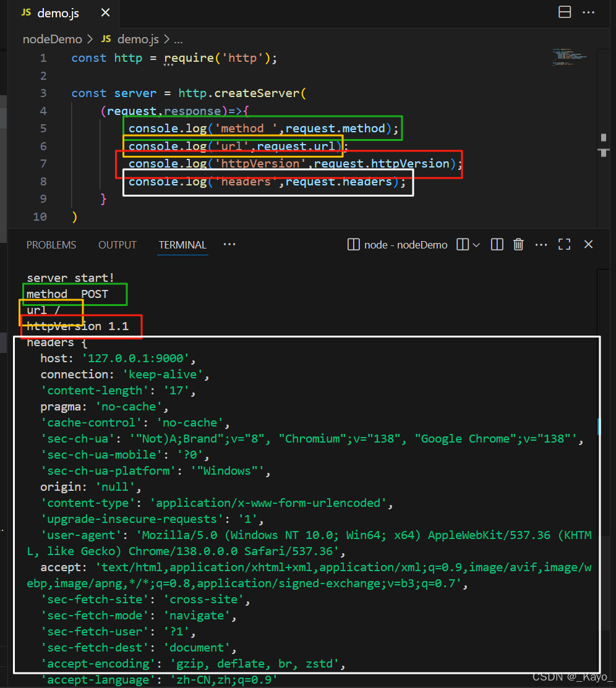Open editor more actions ellipsis menu
This screenshot has width=616, height=688.
(x=588, y=12)
